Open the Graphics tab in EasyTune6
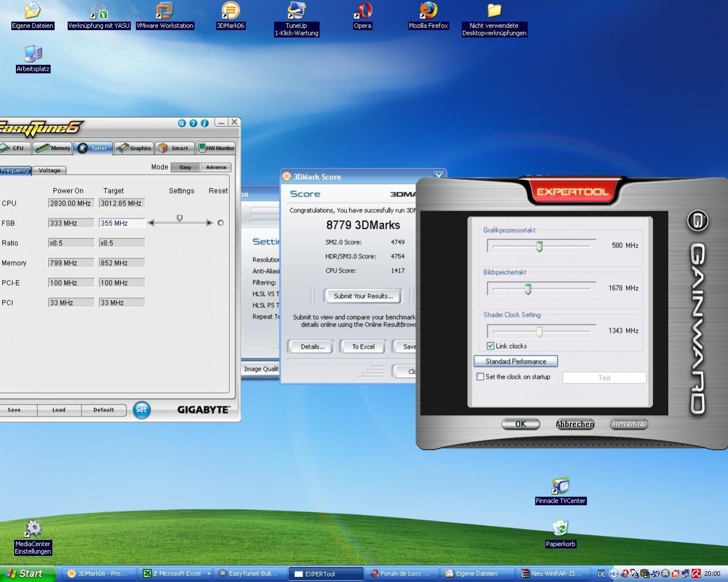Image resolution: width=728 pixels, height=582 pixels. coord(134,148)
